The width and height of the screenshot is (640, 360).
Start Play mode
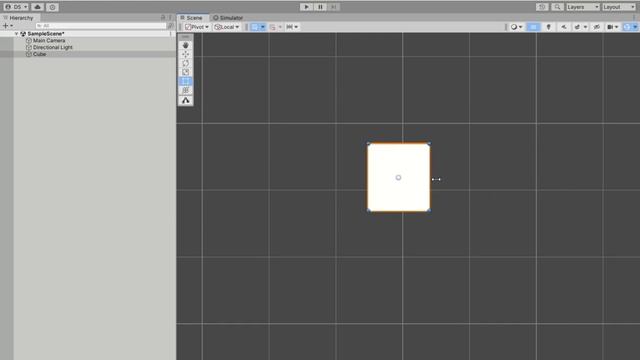pos(306,7)
